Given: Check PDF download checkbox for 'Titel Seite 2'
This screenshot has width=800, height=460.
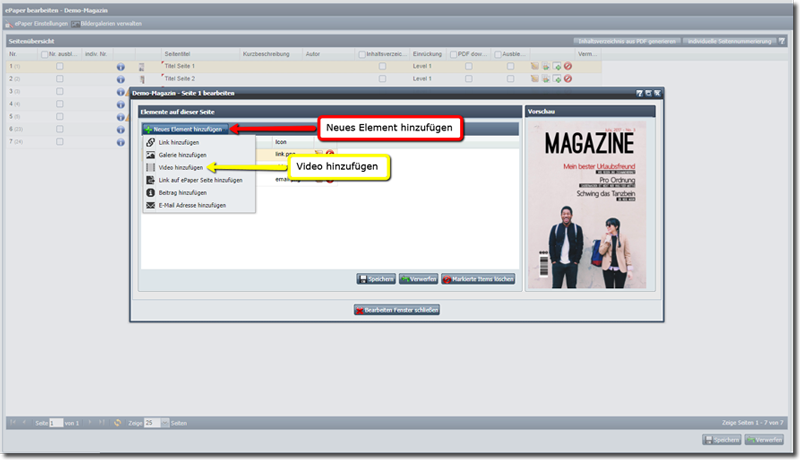Looking at the screenshot, I should tap(468, 79).
